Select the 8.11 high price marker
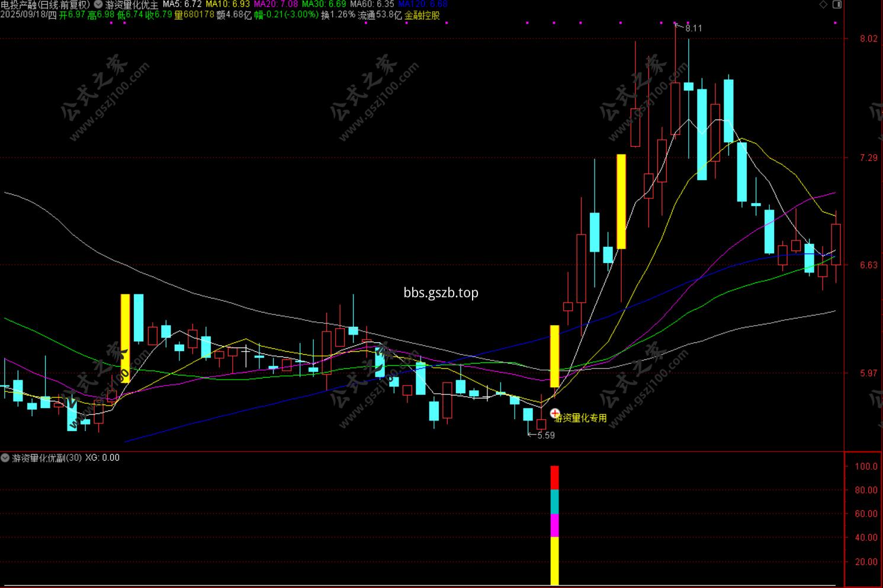Screen dimensions: 883x588 pos(693,28)
